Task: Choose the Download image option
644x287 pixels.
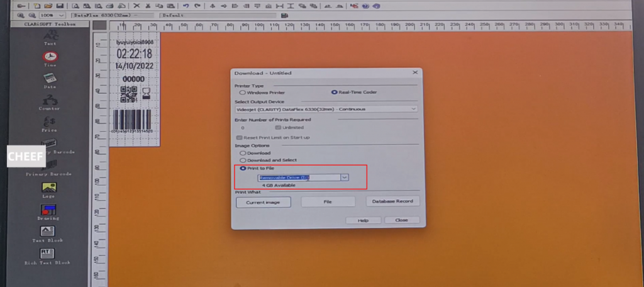Action: coord(243,153)
